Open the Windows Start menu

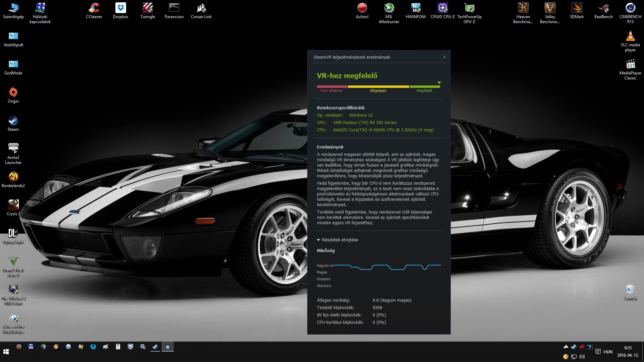tap(6, 352)
